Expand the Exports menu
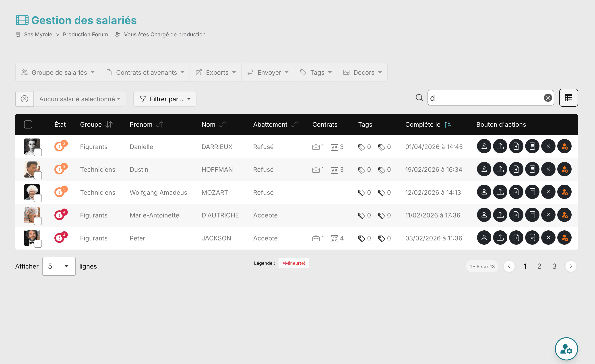 (x=216, y=72)
